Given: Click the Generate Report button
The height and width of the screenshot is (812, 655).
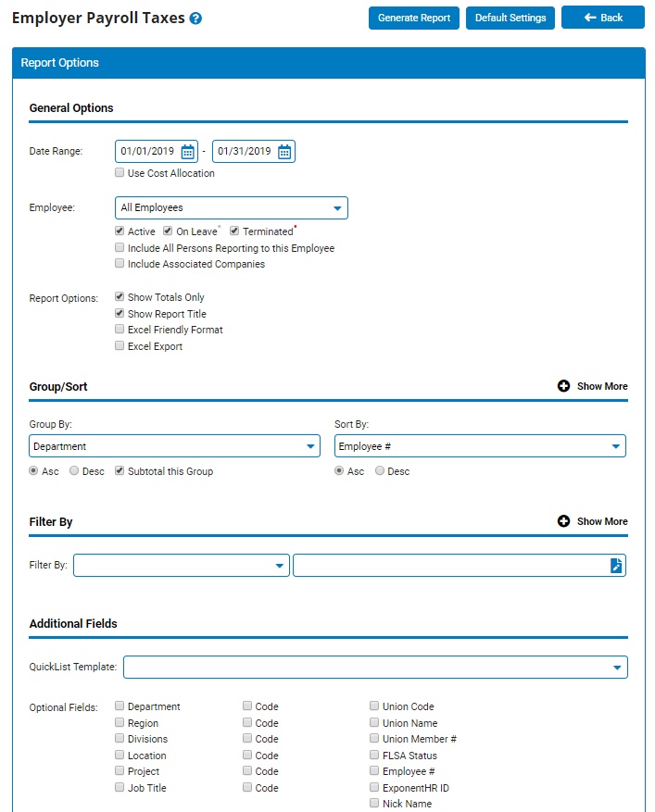Looking at the screenshot, I should (x=413, y=17).
